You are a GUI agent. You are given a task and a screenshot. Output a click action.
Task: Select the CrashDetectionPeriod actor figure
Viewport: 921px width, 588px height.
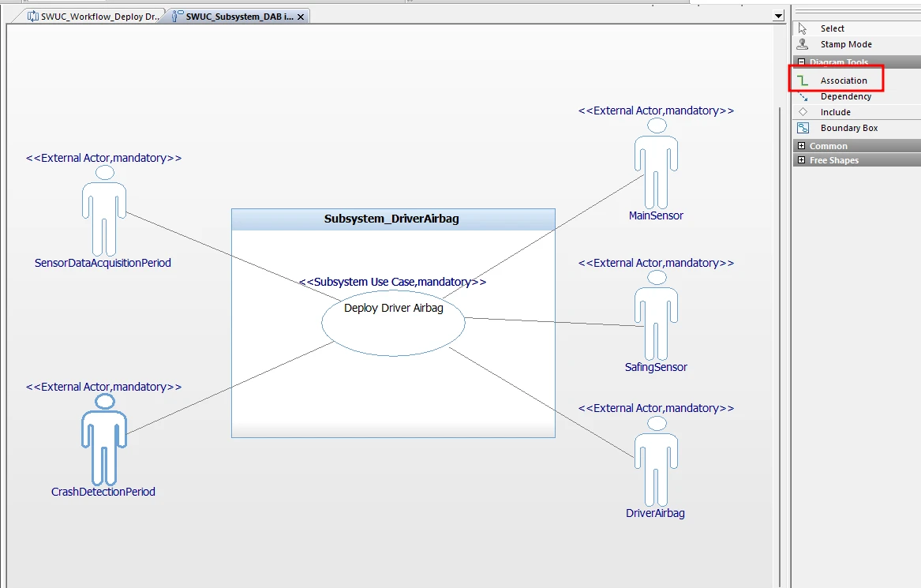coord(104,440)
